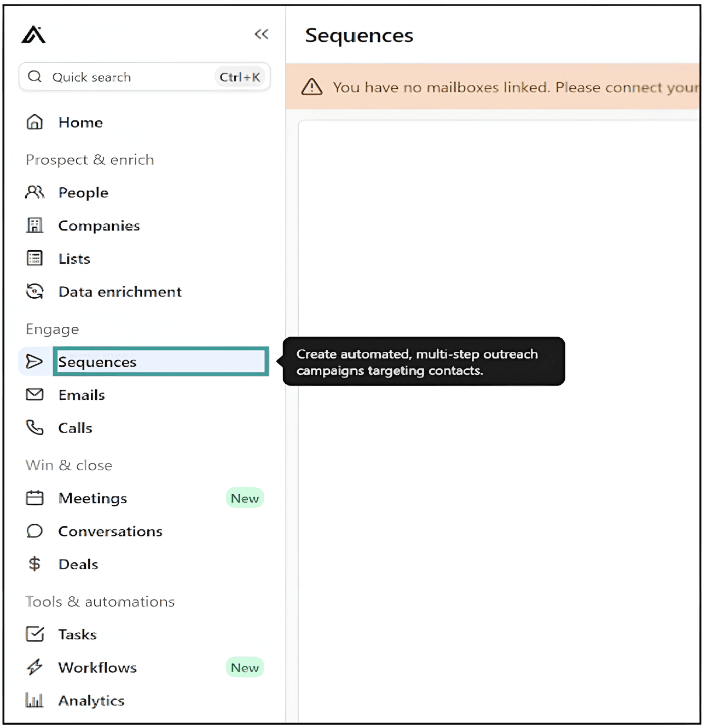Go to Home menu label
Image resolution: width=706 pixels, height=728 pixels.
pyautogui.click(x=80, y=123)
